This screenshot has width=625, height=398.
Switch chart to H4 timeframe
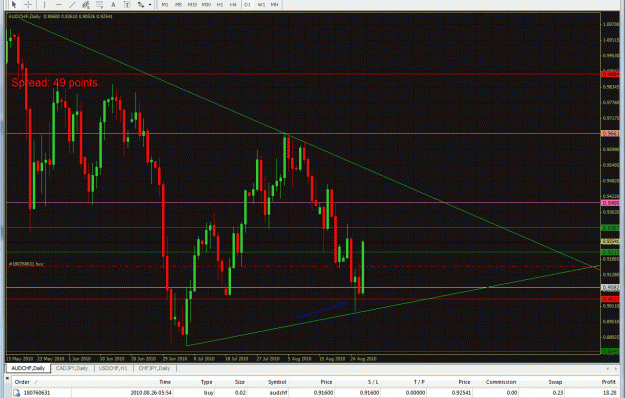233,4
